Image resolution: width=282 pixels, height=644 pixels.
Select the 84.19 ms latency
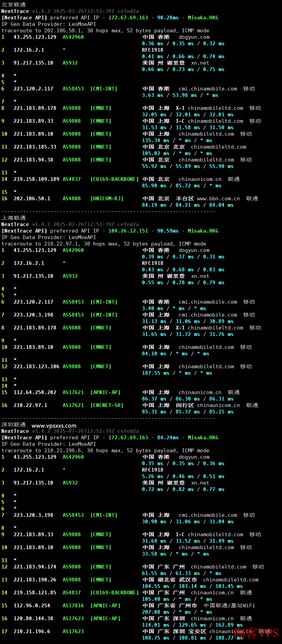click(154, 205)
